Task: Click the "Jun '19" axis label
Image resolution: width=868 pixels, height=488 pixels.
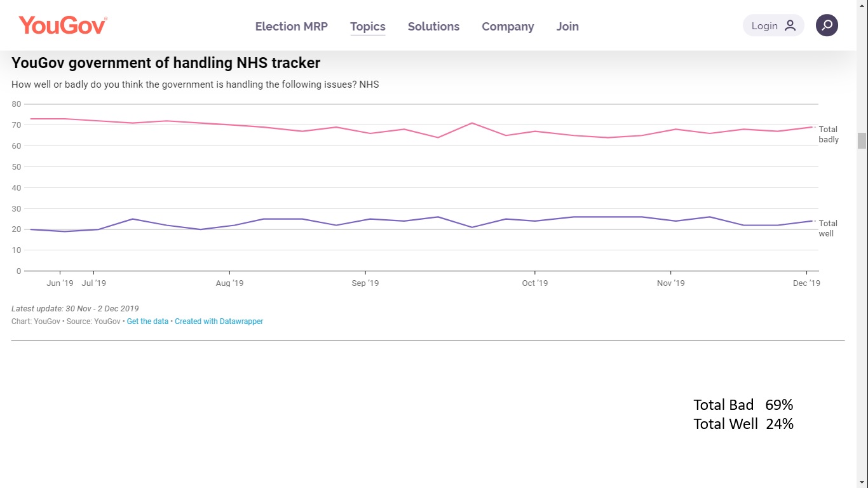Action: point(60,283)
